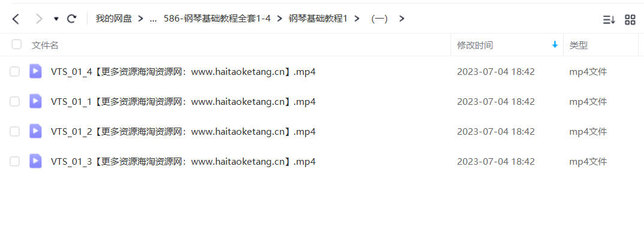Click mp4文件 type of VTS_01_3 row
The width and height of the screenshot is (644, 239).
588,161
